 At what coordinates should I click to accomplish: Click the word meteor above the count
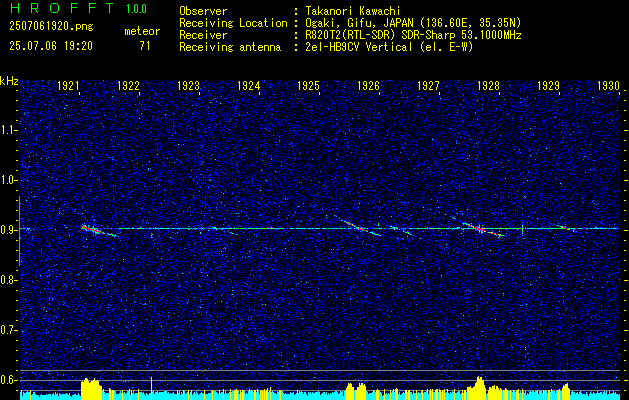(142, 31)
